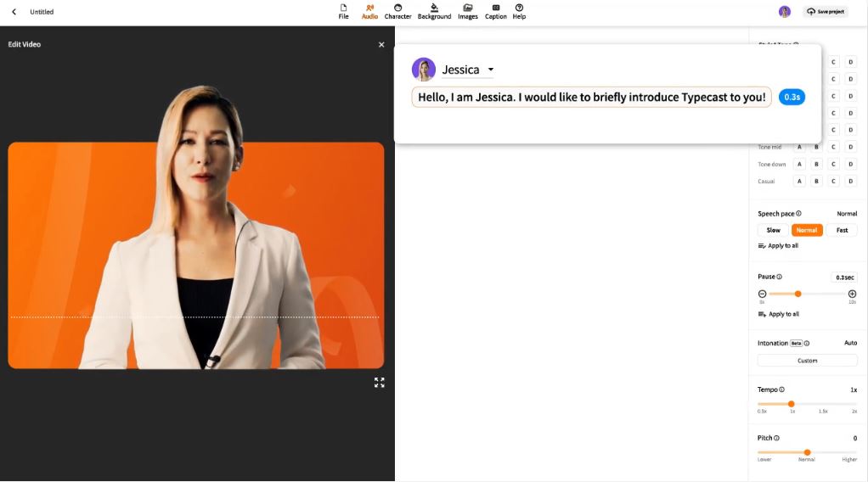The height and width of the screenshot is (482, 868).
Task: Apply pause setting to all sentences
Action: click(x=779, y=314)
